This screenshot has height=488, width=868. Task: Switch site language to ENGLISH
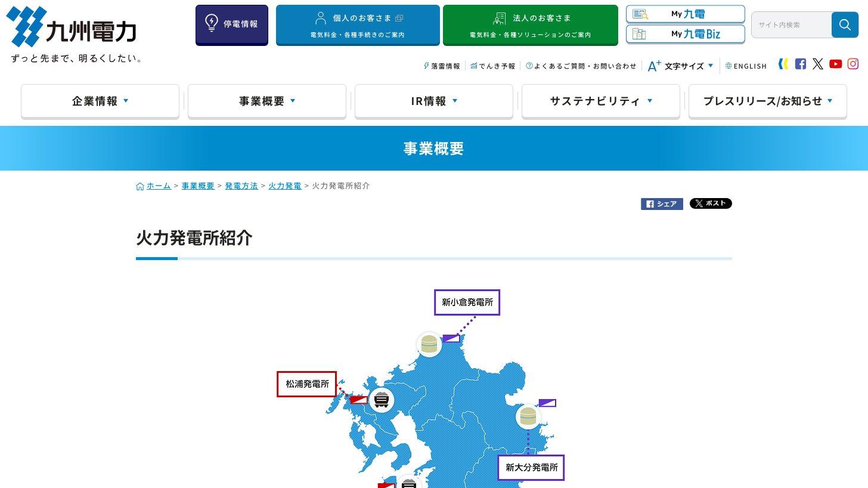746,66
